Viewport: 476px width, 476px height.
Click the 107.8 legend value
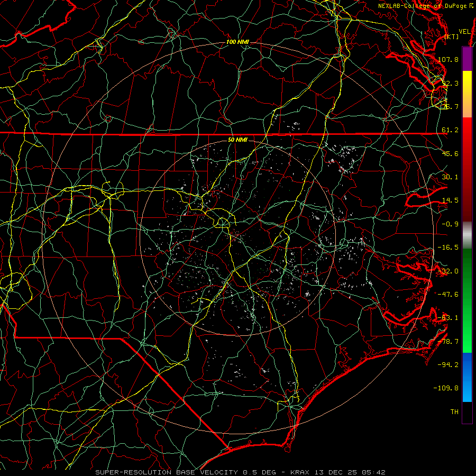[448, 59]
